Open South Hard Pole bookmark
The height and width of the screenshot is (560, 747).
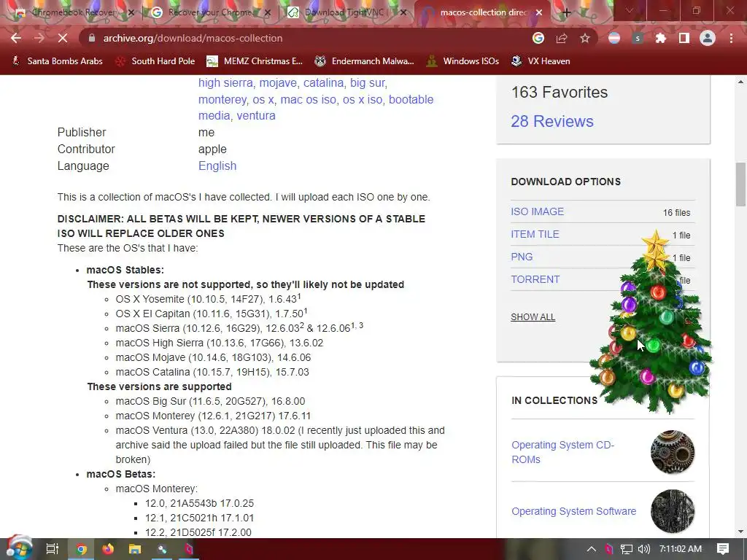155,61
